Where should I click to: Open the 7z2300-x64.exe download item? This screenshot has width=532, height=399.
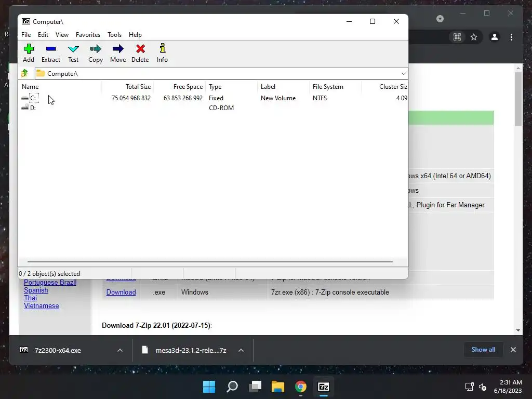click(x=58, y=350)
